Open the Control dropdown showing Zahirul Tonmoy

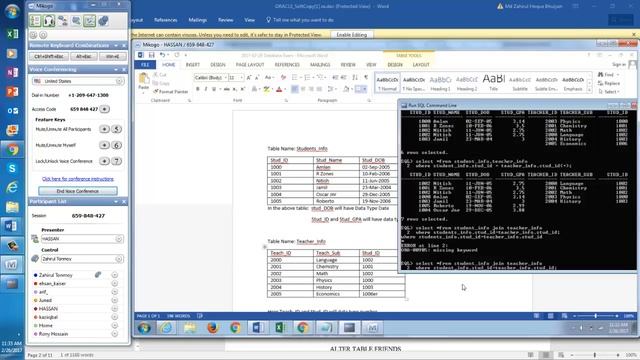(x=82, y=259)
